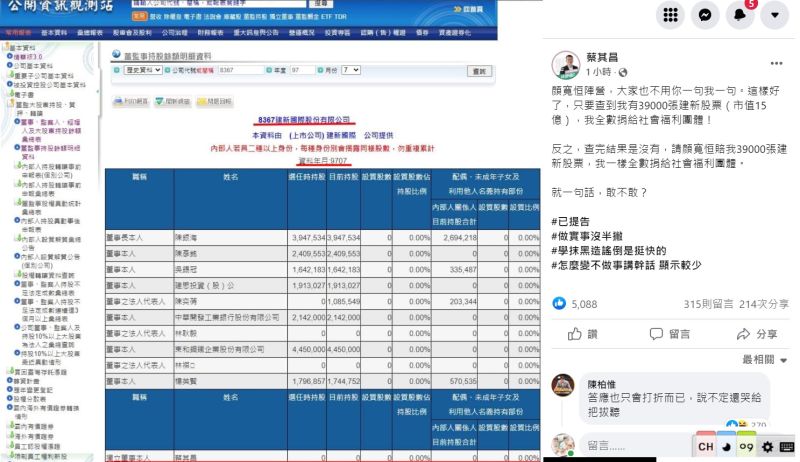Click hashtag #學抹黑造謠倒是挺快的
This screenshot has width=800, height=462.
(x=609, y=250)
